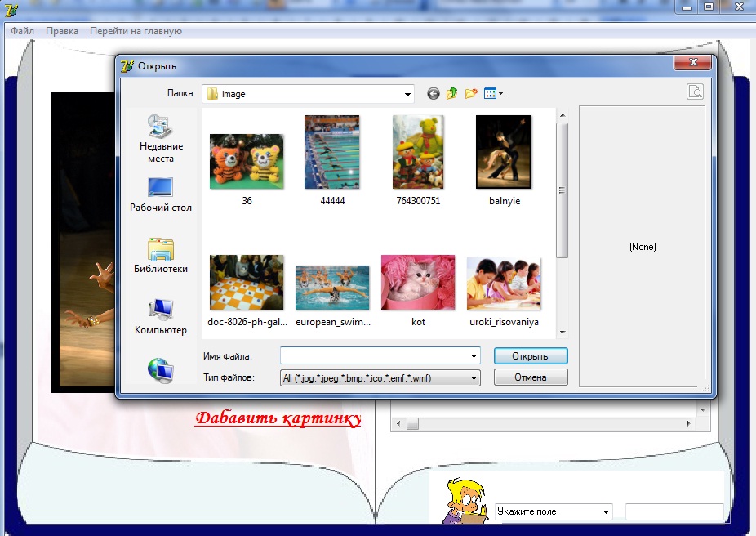Screen dimensions: 756x536
Task: Open Недавние места in sidebar
Action: coord(161,140)
